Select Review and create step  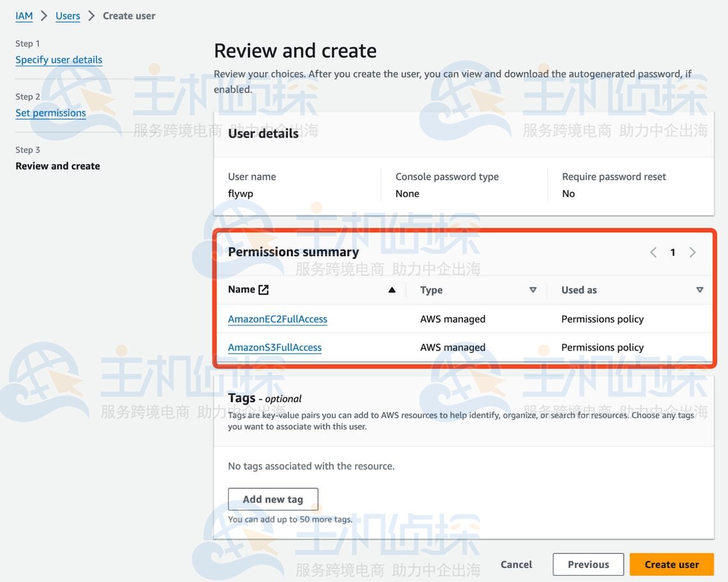(x=57, y=166)
